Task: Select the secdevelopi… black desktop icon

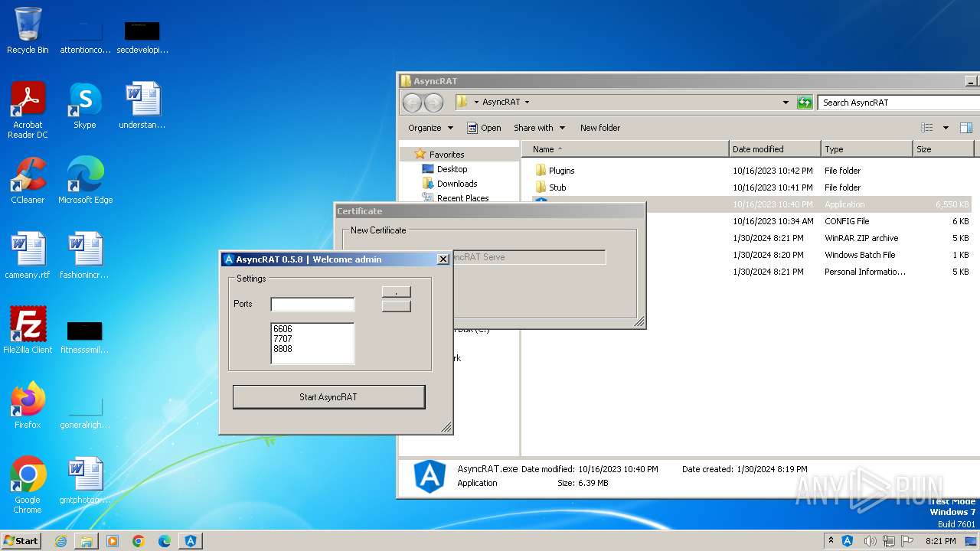Action: click(x=142, y=37)
